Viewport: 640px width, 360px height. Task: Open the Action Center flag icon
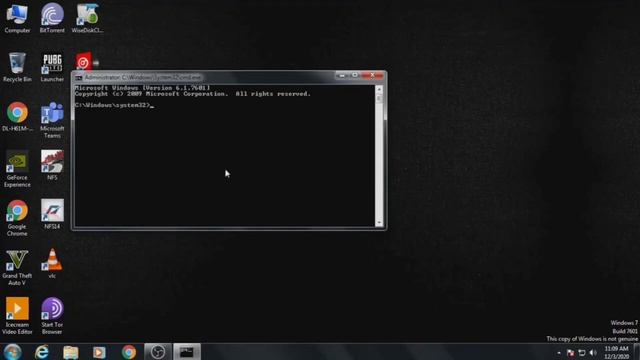click(x=571, y=353)
